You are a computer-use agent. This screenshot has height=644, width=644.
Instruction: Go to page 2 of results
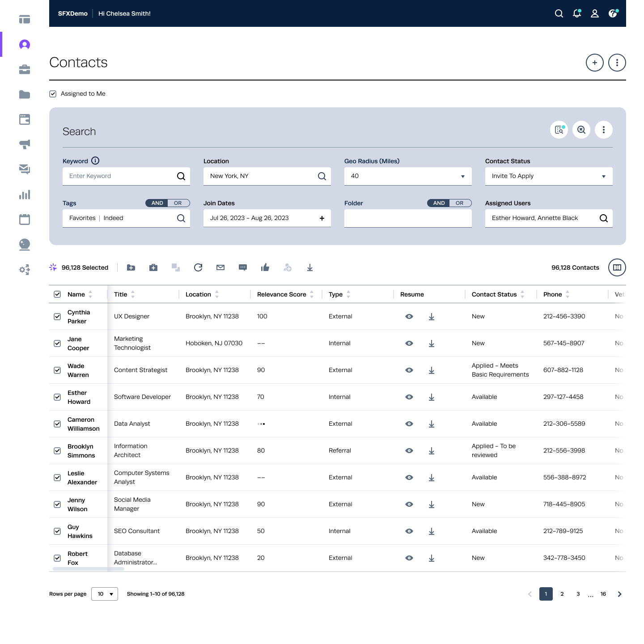tap(562, 594)
